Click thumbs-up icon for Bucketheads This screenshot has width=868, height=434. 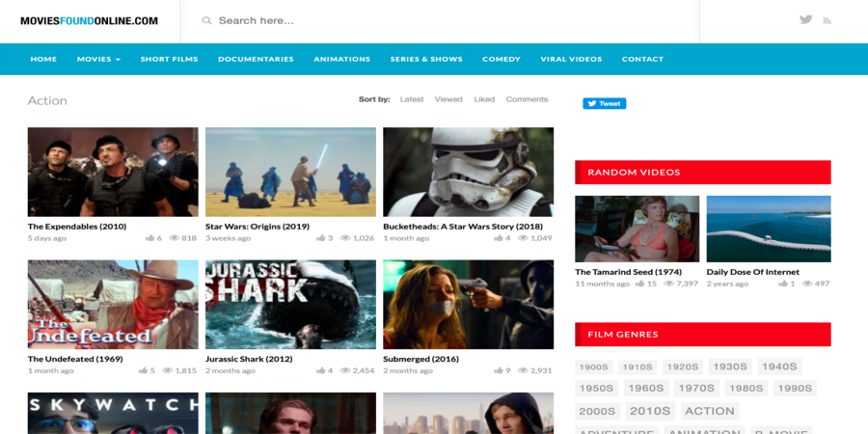pos(499,238)
